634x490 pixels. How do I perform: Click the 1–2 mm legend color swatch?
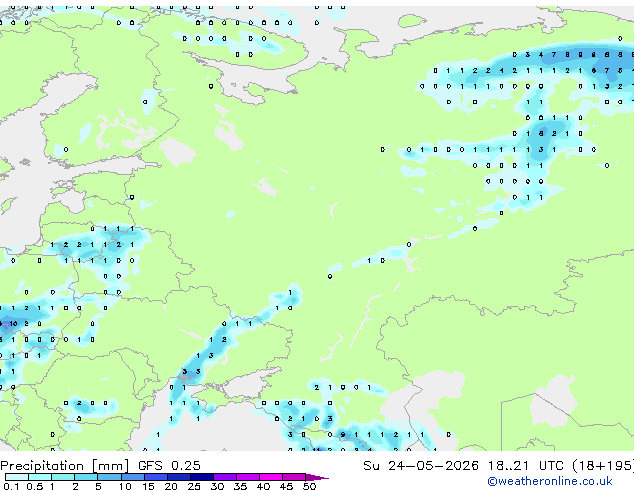[x=63, y=477]
